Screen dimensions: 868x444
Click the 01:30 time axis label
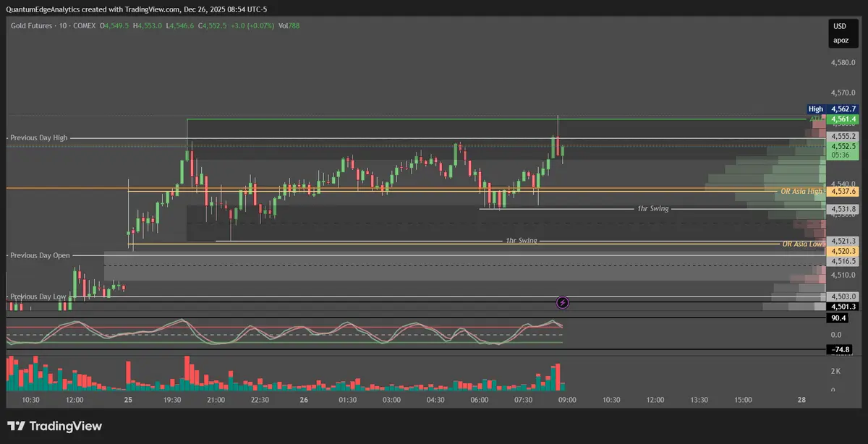click(348, 400)
